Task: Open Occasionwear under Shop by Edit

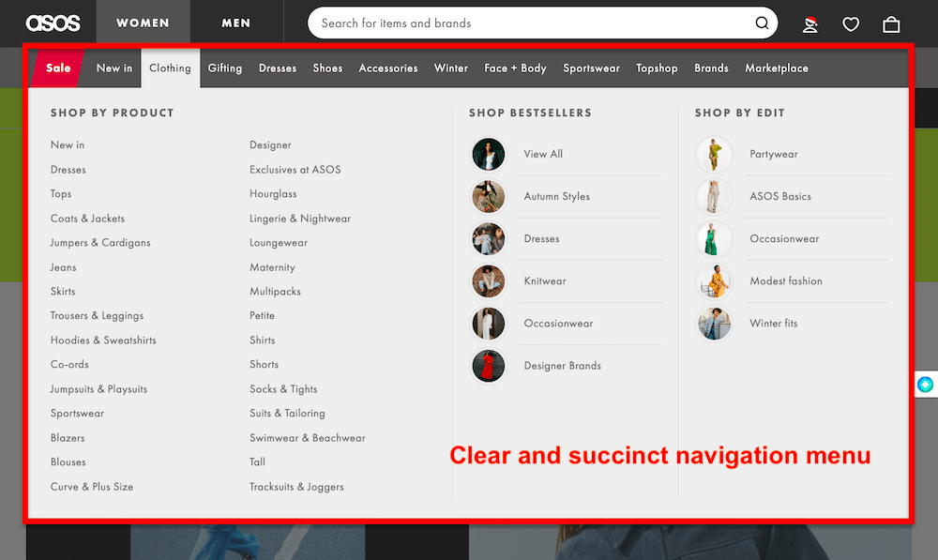Action: 784,238
